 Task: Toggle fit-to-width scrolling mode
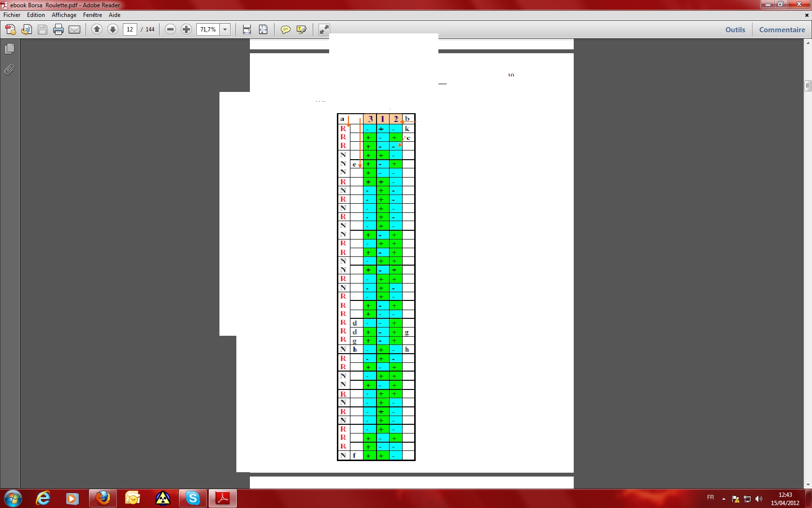(x=247, y=30)
